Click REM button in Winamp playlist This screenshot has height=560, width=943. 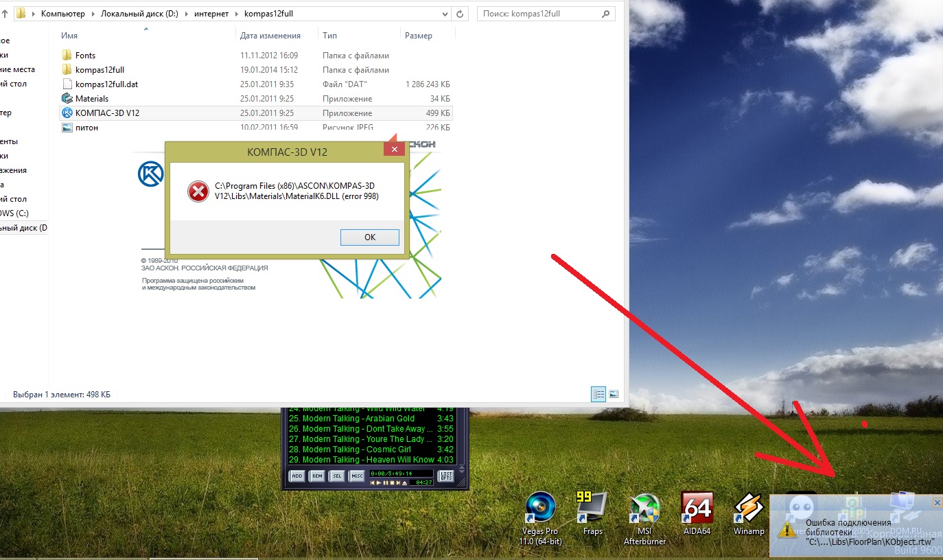pyautogui.click(x=317, y=476)
